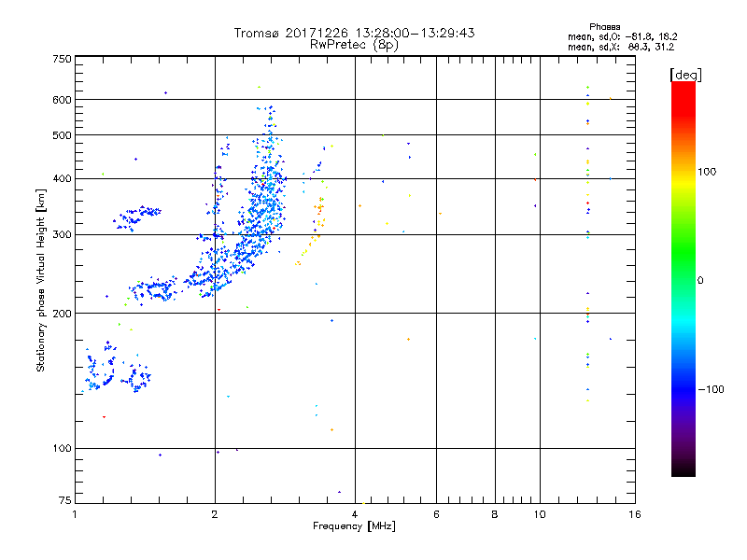
Task: Click the y-axis tick label "600"
Action: tap(62, 100)
